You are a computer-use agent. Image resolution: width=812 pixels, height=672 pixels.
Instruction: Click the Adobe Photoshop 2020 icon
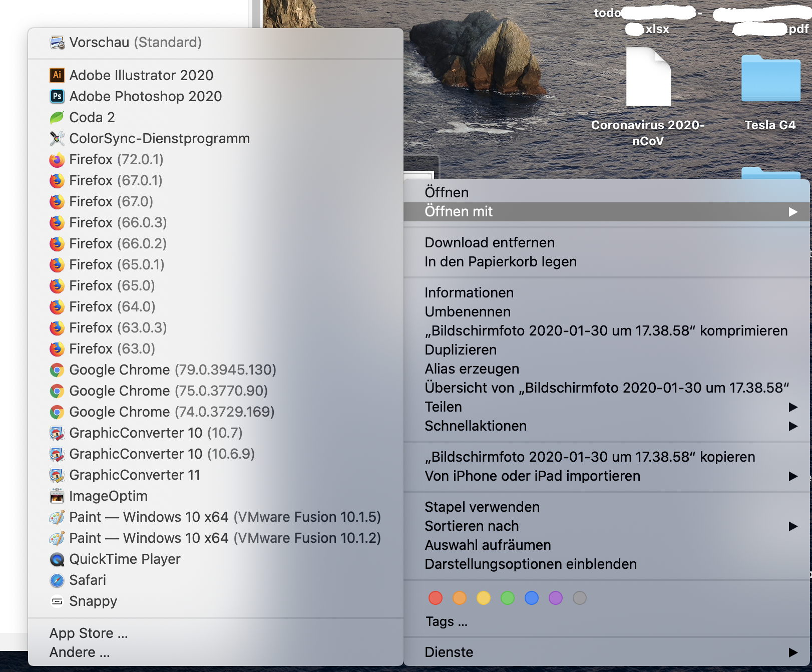coord(57,96)
